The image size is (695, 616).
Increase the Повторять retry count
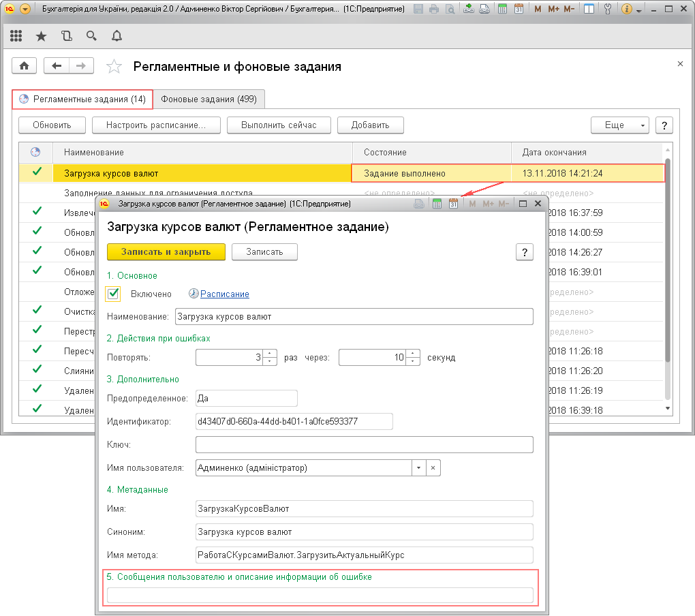tap(270, 354)
